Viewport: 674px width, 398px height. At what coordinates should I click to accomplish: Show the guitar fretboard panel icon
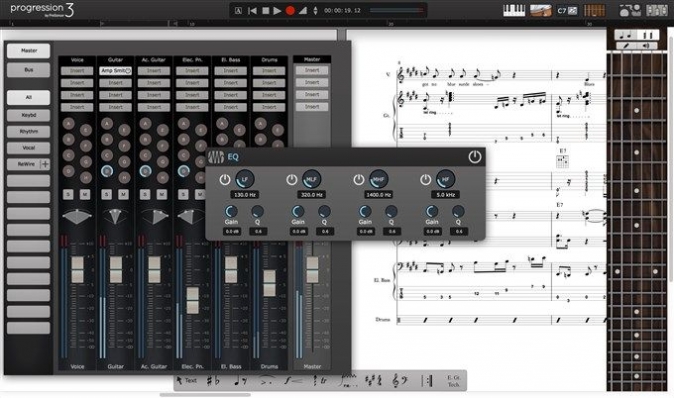click(x=594, y=10)
